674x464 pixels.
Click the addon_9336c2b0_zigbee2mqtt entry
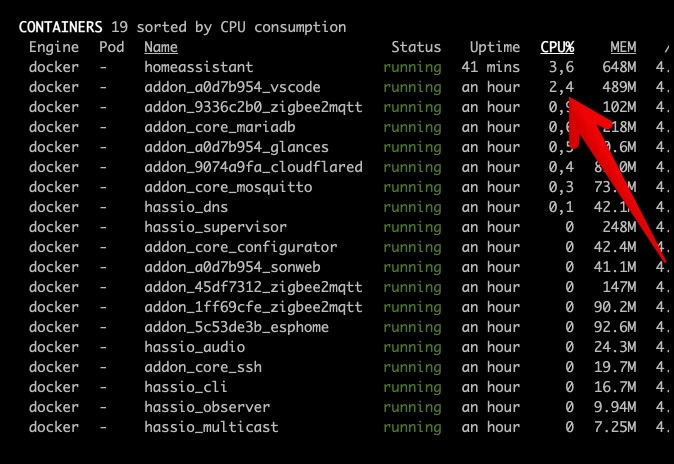pos(253,107)
